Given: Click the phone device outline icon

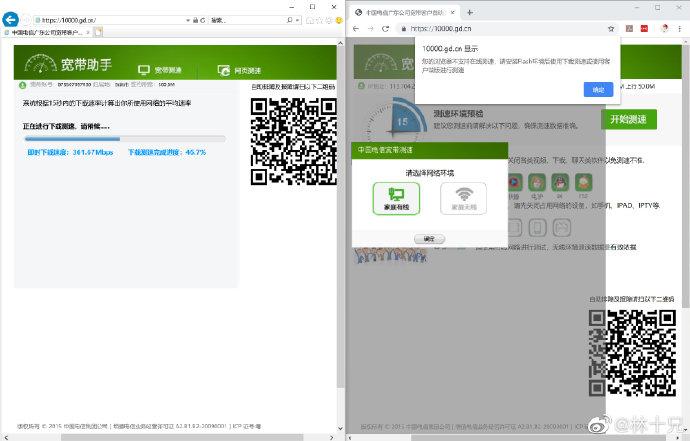Looking at the screenshot, I should [537, 228].
